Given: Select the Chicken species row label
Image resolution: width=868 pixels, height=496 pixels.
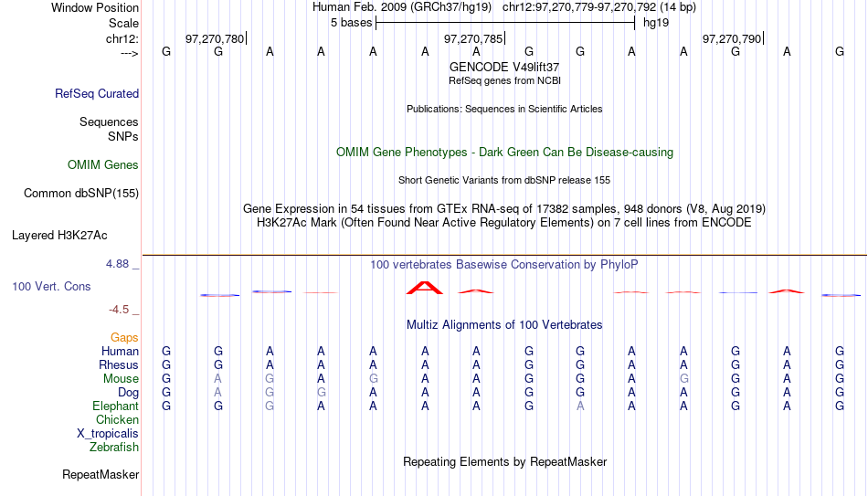Looking at the screenshot, I should pyautogui.click(x=117, y=419).
